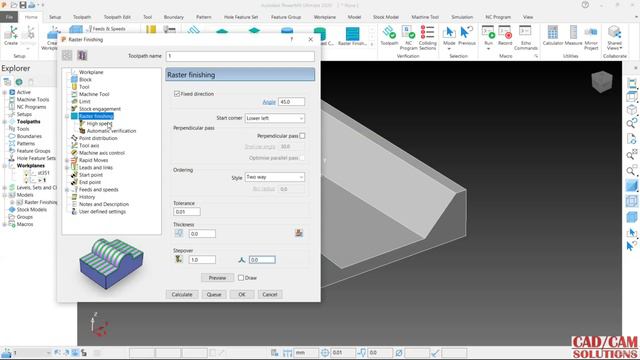The height and width of the screenshot is (360, 640).
Task: Open the Calculator utility
Action: pyautogui.click(x=553, y=35)
